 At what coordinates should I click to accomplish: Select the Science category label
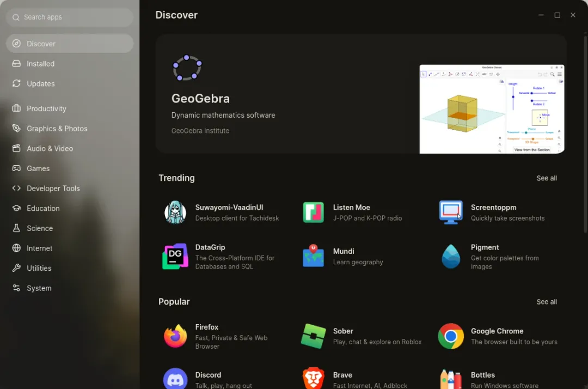click(x=40, y=228)
